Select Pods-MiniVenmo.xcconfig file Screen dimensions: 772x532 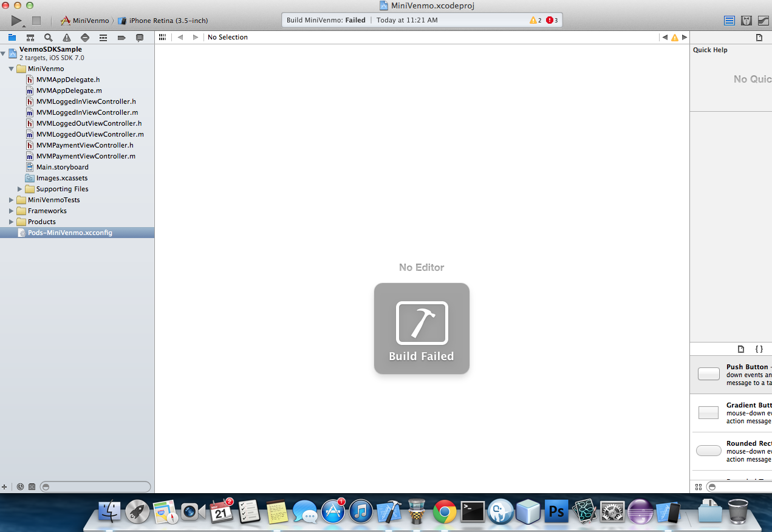tap(77, 233)
